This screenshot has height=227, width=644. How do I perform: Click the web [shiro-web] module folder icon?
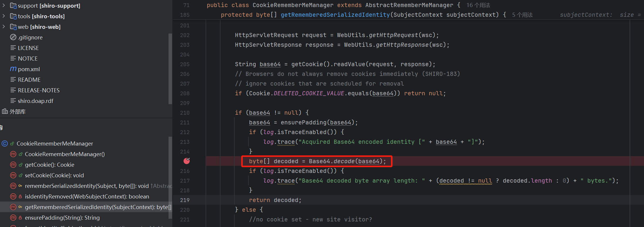click(13, 27)
